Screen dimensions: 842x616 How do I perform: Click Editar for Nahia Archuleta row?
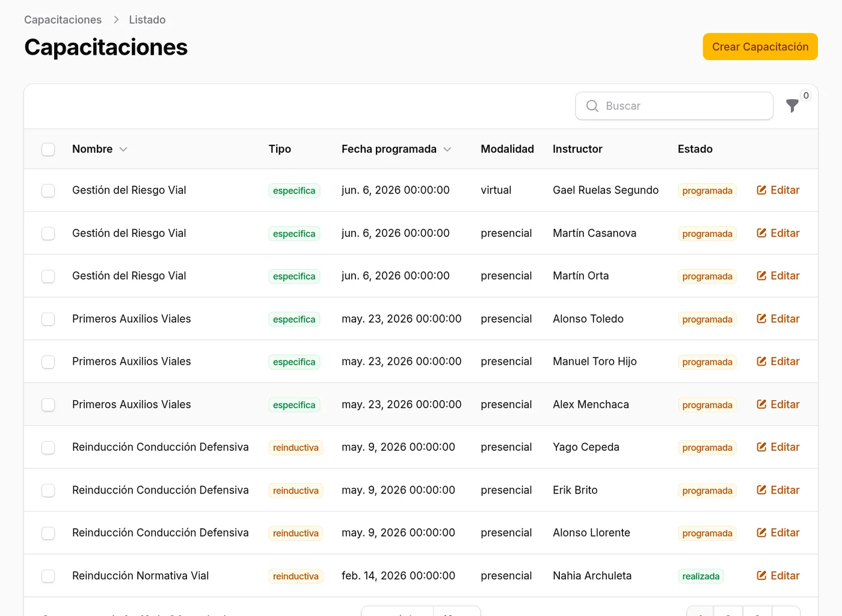[x=778, y=576]
